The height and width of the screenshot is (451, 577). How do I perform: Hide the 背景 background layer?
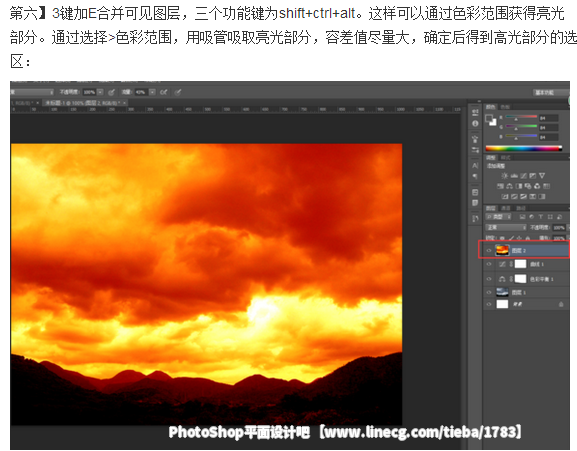coord(489,304)
